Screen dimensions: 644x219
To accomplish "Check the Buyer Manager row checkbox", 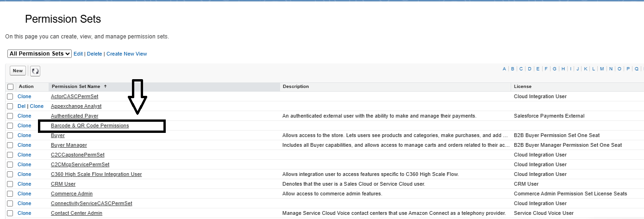I will point(10,145).
